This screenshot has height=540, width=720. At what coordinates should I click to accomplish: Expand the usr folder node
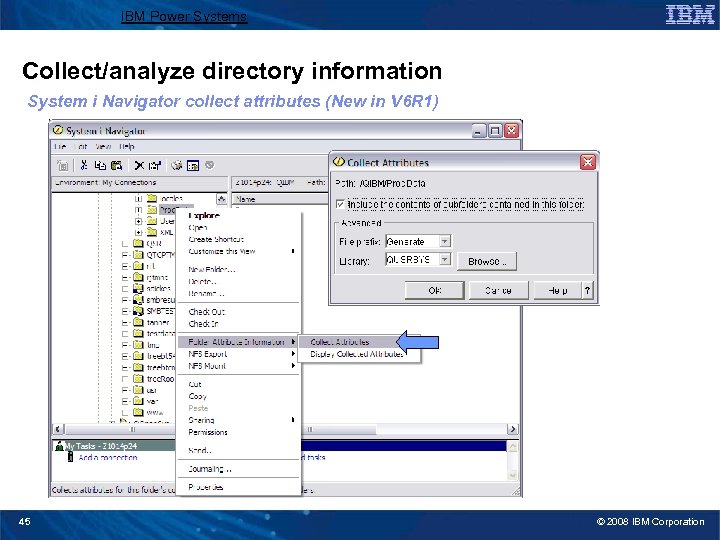pos(125,390)
